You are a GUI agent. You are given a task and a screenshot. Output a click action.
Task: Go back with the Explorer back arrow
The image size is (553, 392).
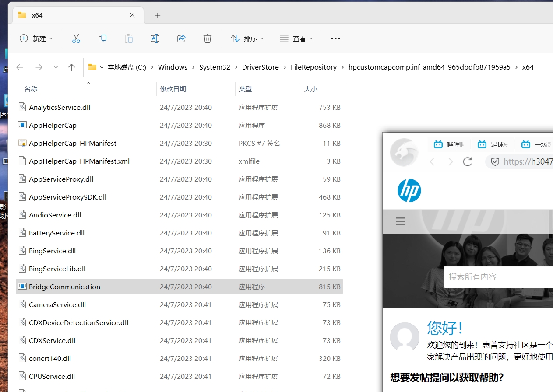[20, 67]
